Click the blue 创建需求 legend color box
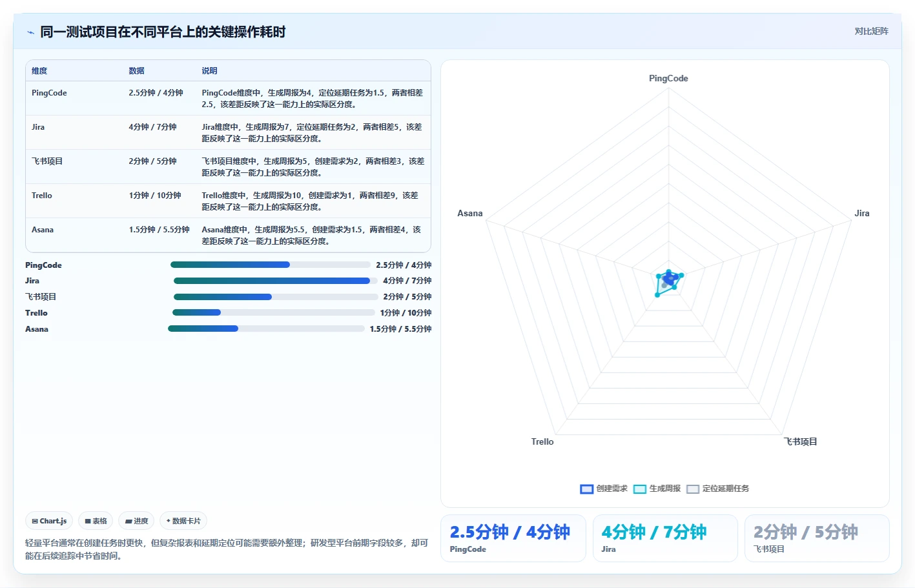This screenshot has height=588, width=915. pos(586,489)
